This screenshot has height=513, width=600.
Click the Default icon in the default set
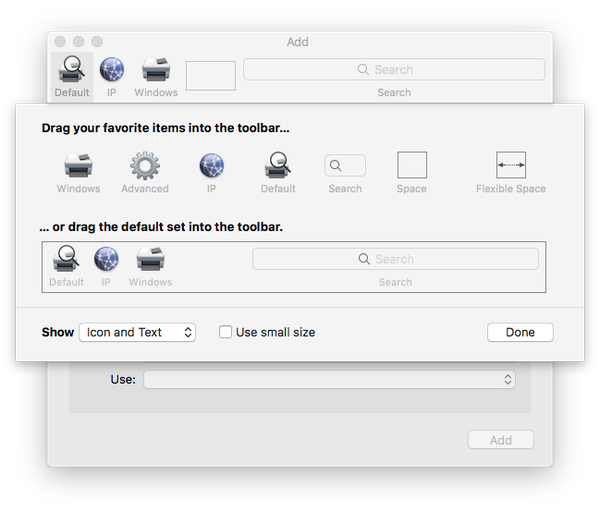click(x=67, y=260)
